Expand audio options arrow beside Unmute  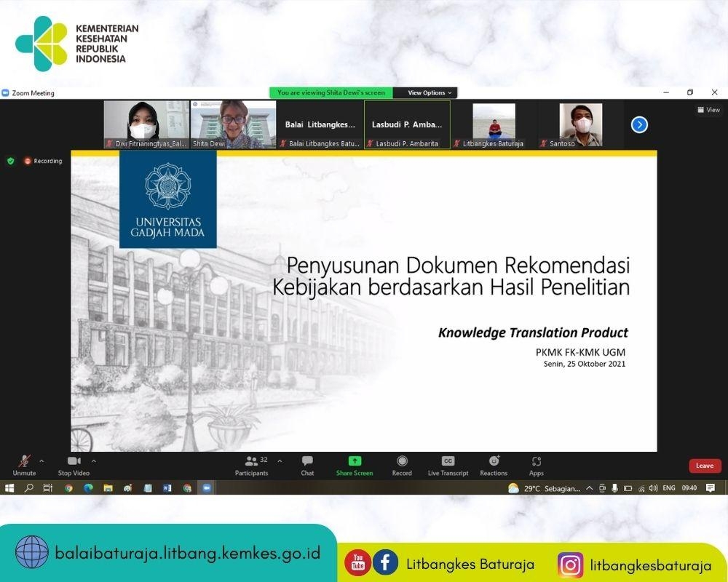coord(41,461)
